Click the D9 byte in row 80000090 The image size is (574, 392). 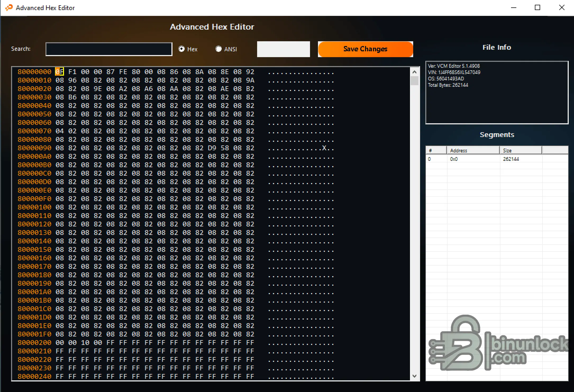tap(212, 148)
